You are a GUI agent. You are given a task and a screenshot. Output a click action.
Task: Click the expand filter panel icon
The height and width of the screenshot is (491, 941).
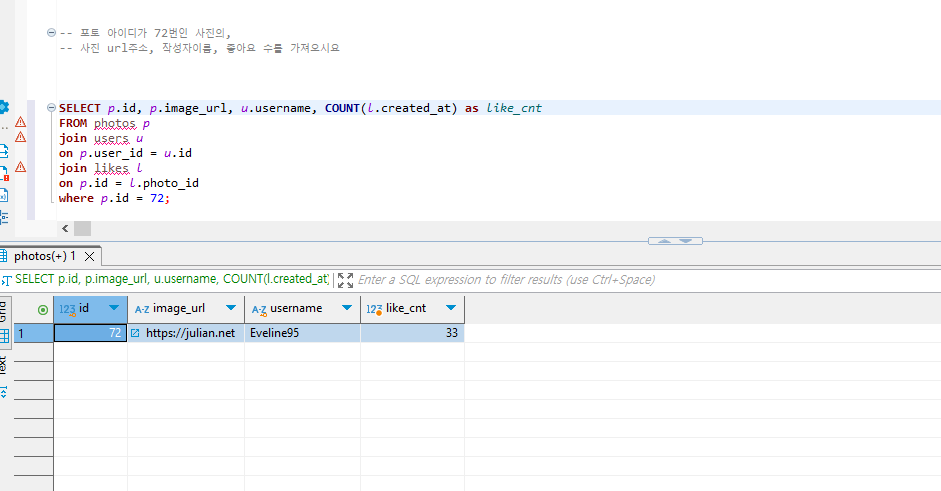[x=345, y=280]
